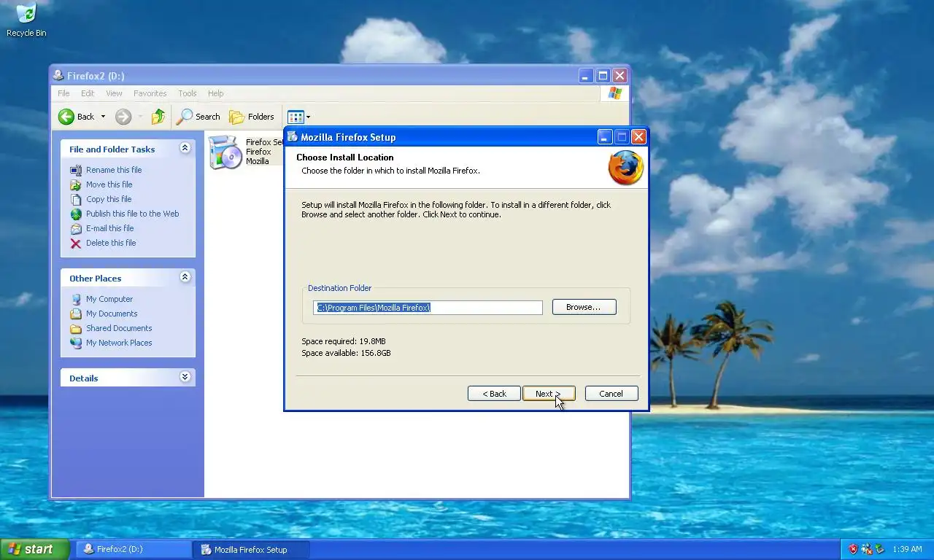Click the Rename this file icon

pos(76,170)
